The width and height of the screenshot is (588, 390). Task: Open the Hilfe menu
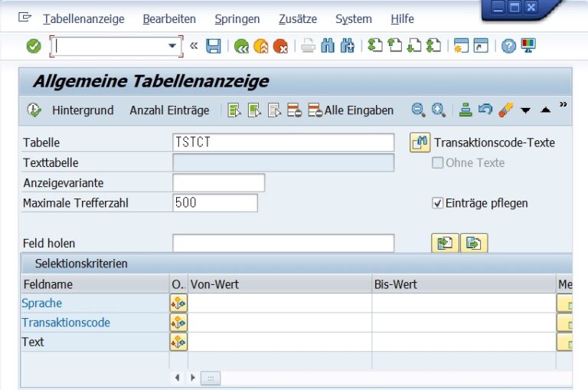pyautogui.click(x=403, y=18)
